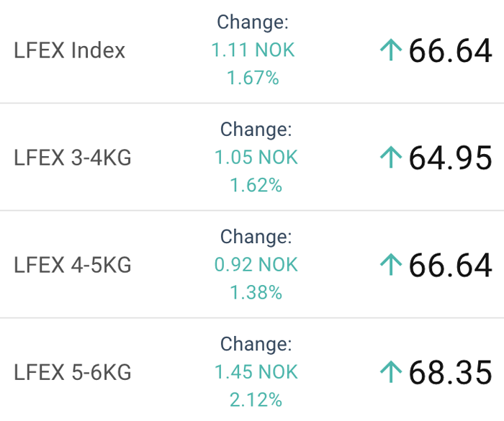Click the 1.11 NOK change value

pos(253,50)
